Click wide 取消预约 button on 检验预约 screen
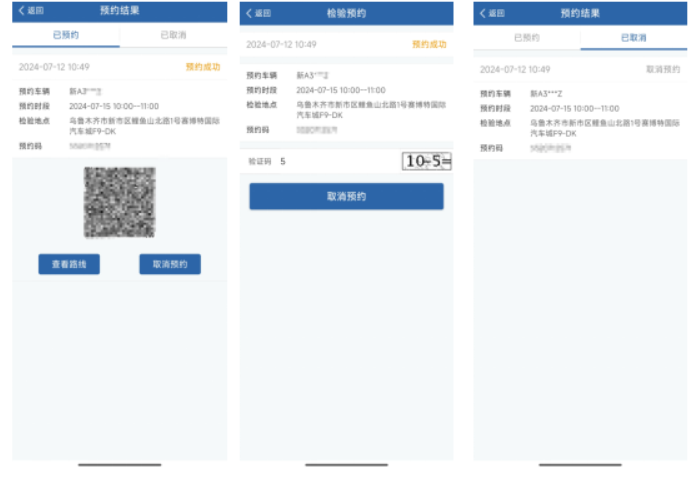Image resolution: width=695 pixels, height=482 pixels. pos(347,196)
